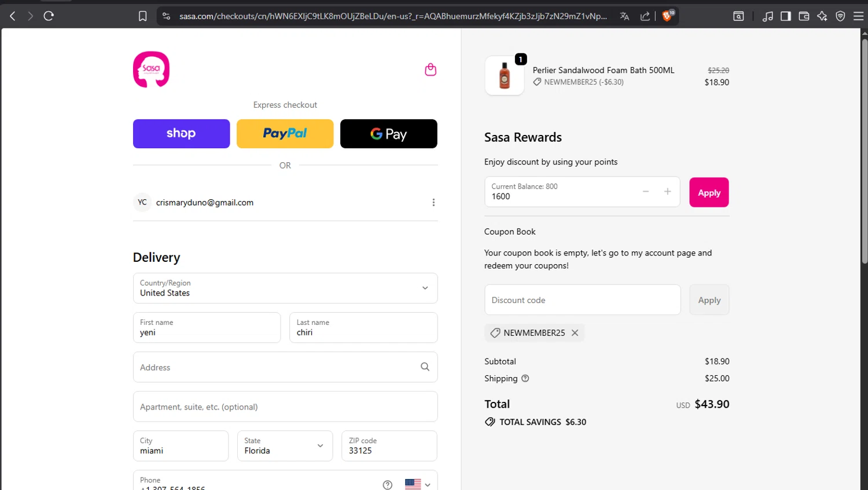Open the browser hamburger menu
The width and height of the screenshot is (868, 490).
pos(859,16)
